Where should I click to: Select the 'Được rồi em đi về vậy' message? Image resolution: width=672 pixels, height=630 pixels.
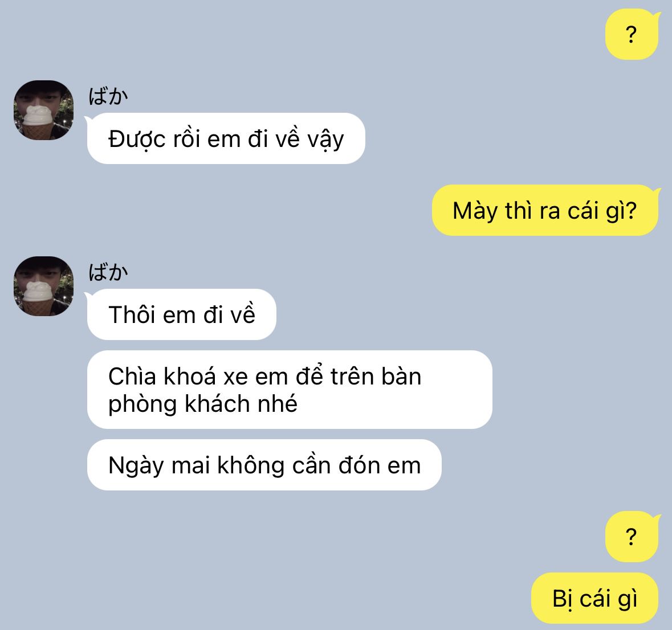point(226,138)
